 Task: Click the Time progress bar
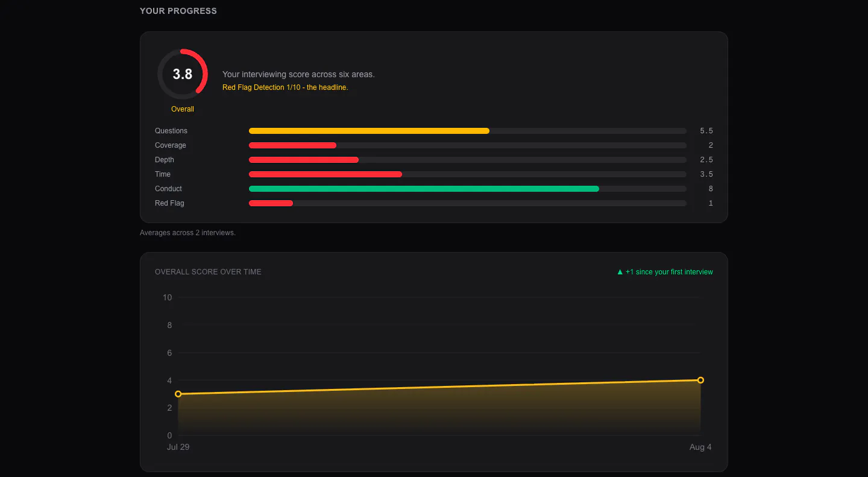click(468, 174)
